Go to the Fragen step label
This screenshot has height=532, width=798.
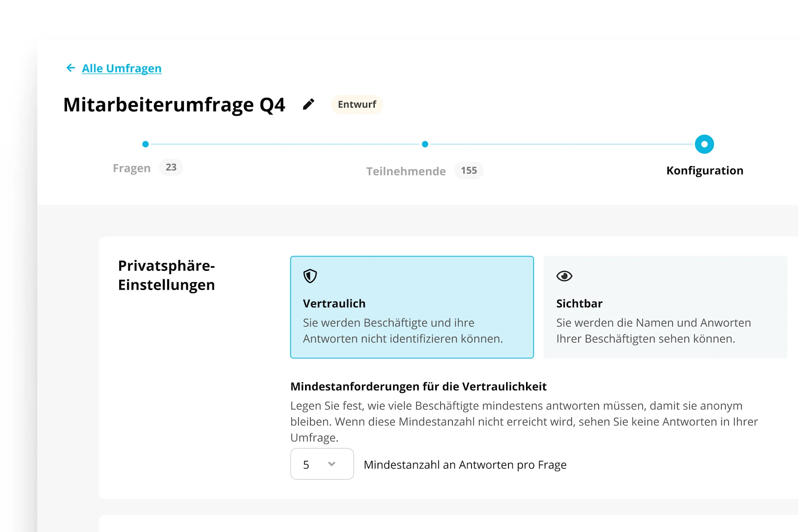tap(132, 168)
